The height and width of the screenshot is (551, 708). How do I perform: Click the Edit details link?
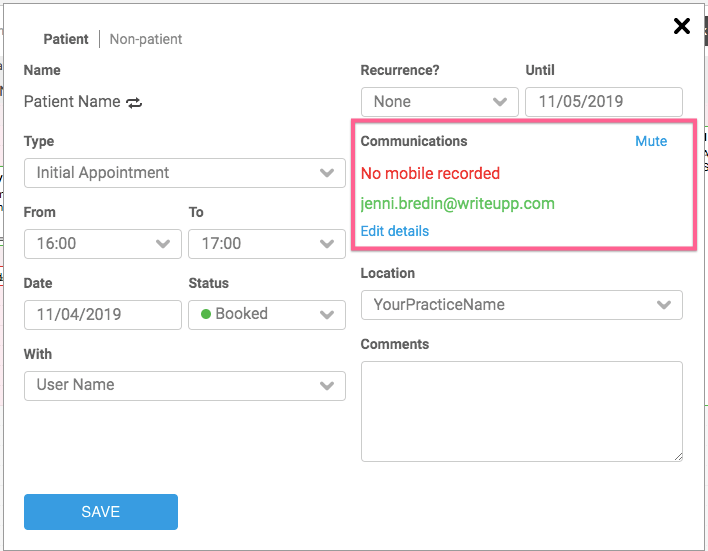tap(394, 231)
